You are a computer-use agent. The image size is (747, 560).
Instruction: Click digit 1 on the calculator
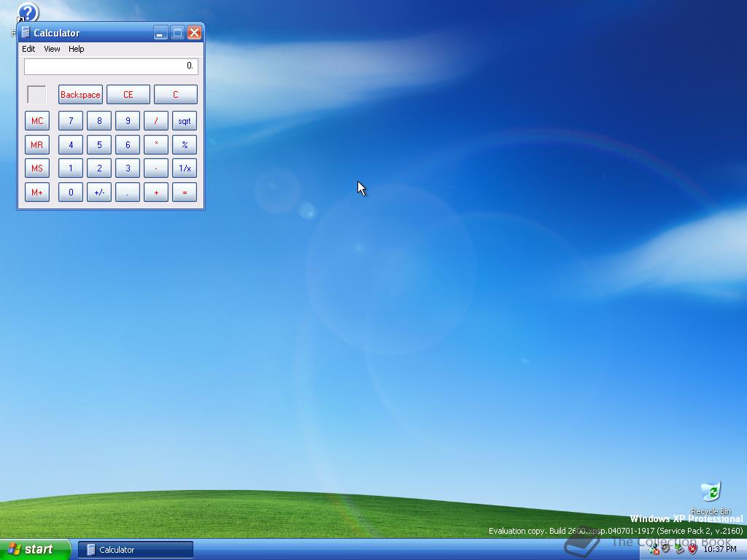click(x=71, y=168)
